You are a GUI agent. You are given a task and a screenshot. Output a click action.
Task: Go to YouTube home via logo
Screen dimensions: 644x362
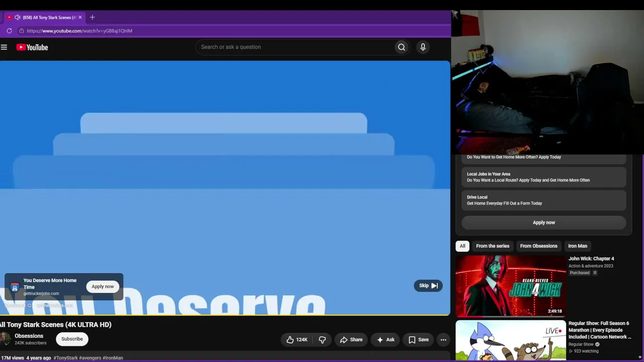tap(32, 47)
